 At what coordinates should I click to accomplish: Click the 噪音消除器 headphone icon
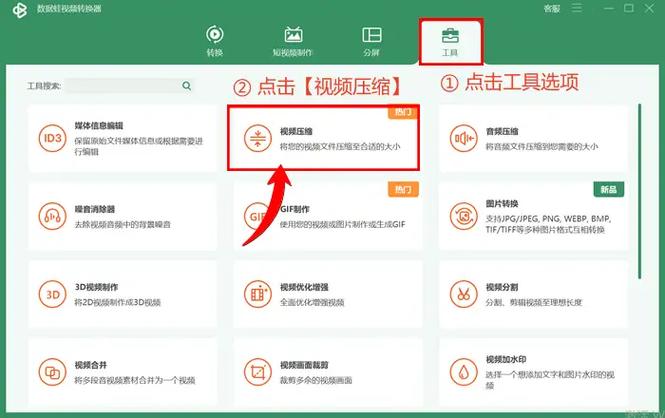(x=53, y=216)
